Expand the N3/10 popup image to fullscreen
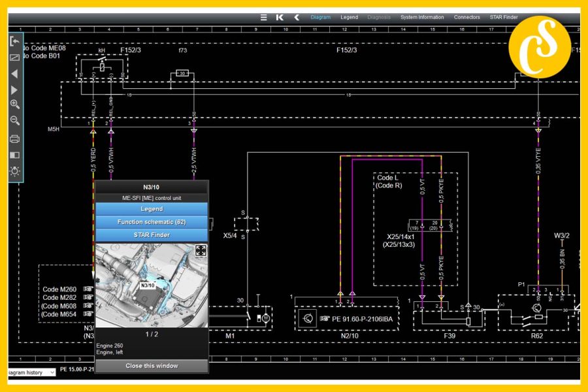Image resolution: width=588 pixels, height=392 pixels. (x=201, y=250)
